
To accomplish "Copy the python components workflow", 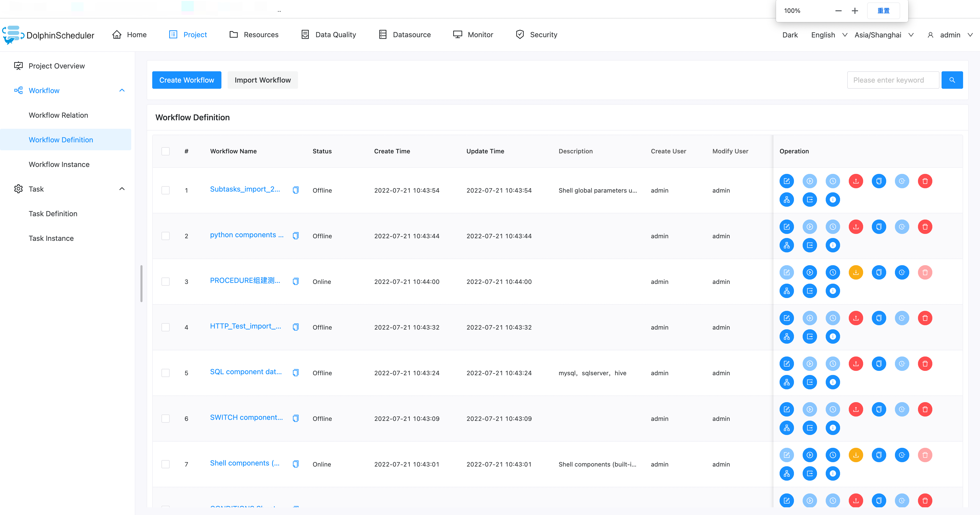I will point(879,226).
